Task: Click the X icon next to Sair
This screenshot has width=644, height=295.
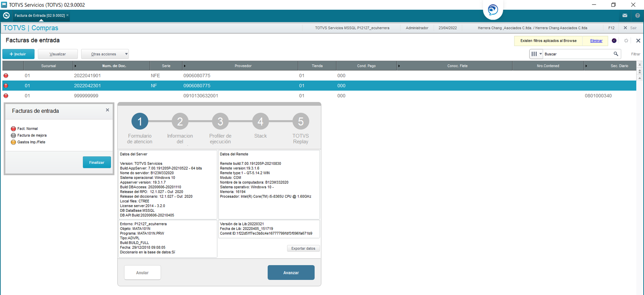Action: (625, 28)
